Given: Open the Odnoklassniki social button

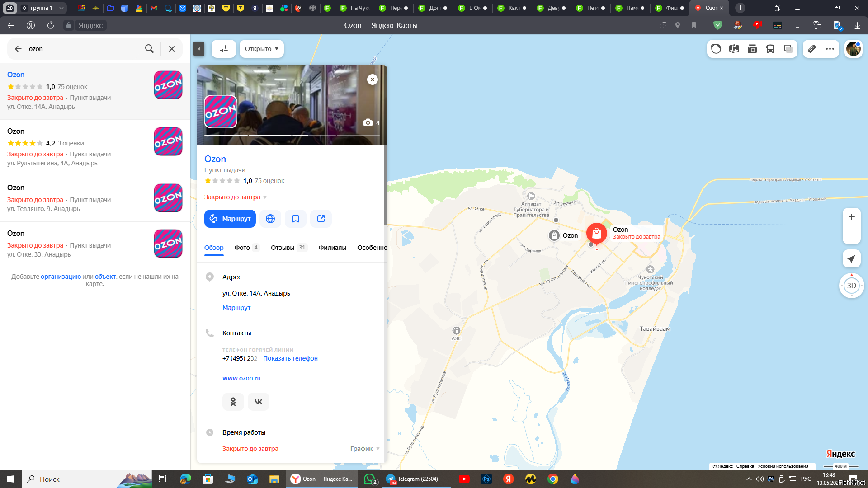Looking at the screenshot, I should [x=233, y=402].
